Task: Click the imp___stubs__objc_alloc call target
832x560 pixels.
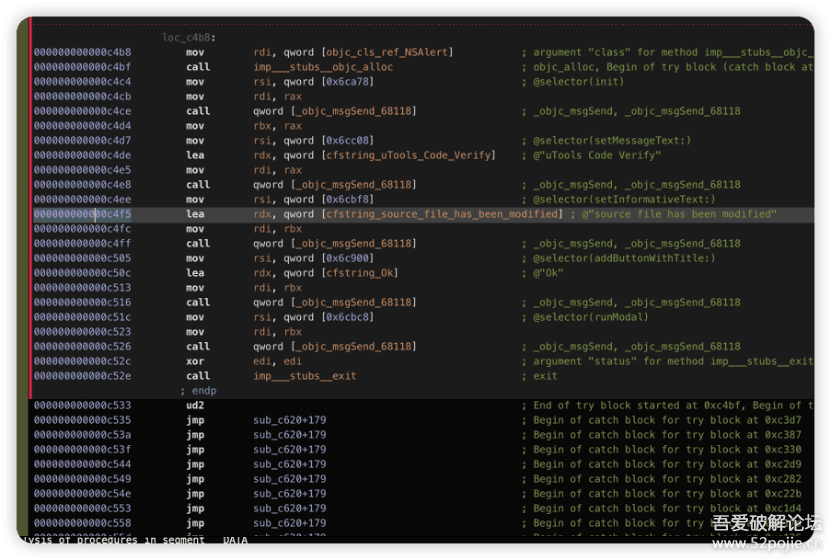Action: [x=323, y=67]
